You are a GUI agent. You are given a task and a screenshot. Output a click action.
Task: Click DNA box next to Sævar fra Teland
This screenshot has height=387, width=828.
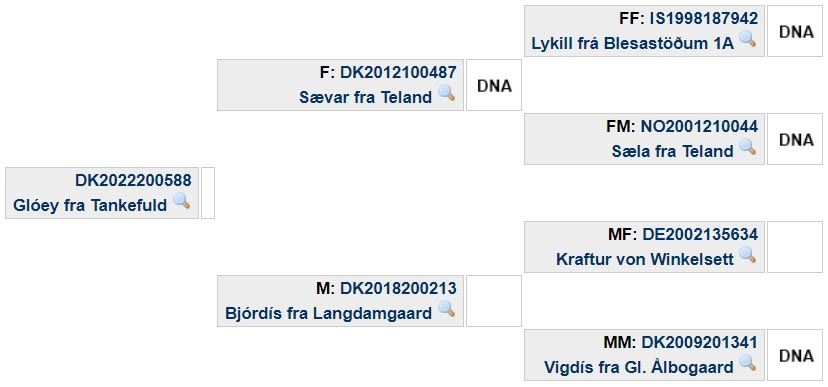[x=494, y=85]
